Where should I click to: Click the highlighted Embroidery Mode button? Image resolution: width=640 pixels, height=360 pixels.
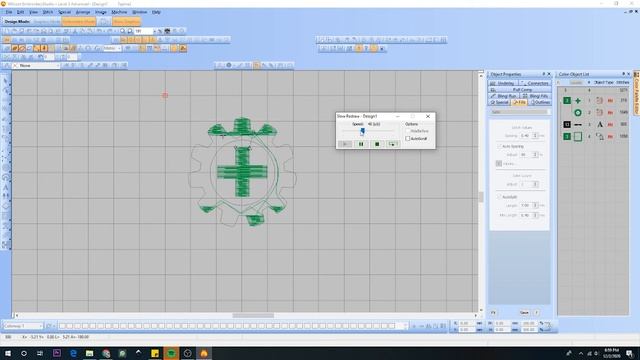(x=79, y=21)
